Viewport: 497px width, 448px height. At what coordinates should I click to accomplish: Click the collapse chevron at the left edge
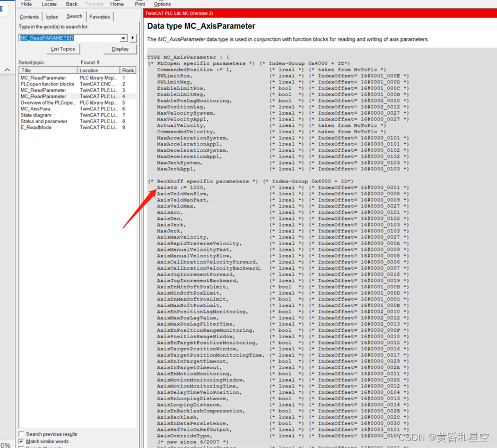coord(7,70)
